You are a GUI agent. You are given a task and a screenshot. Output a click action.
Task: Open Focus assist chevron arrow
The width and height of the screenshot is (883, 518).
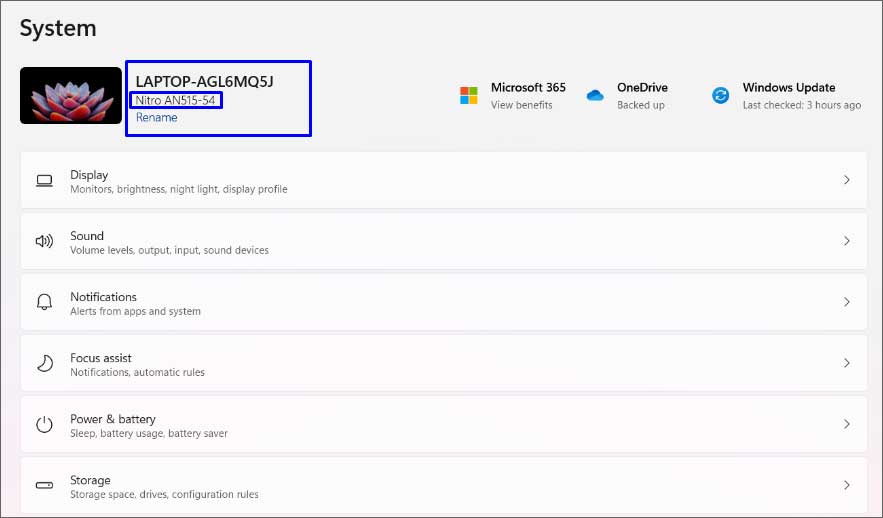click(x=846, y=363)
